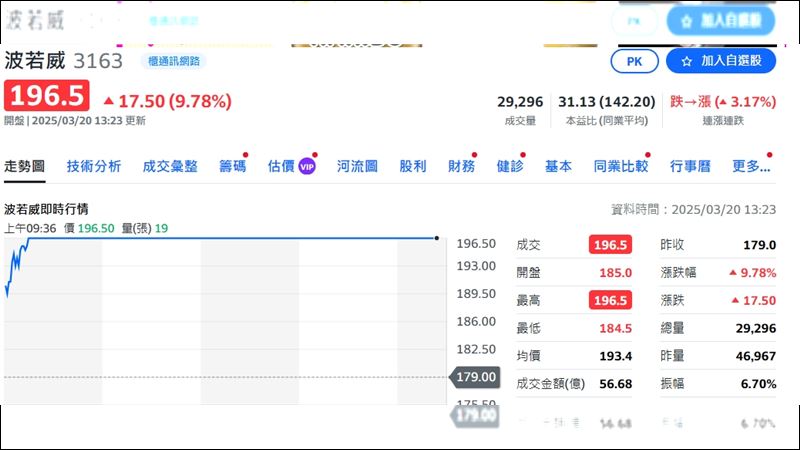
Task: Switch to the 河流圖 tab
Action: (x=357, y=166)
